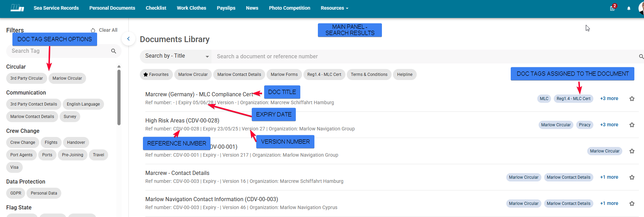Filter by Handover tag

click(x=76, y=142)
